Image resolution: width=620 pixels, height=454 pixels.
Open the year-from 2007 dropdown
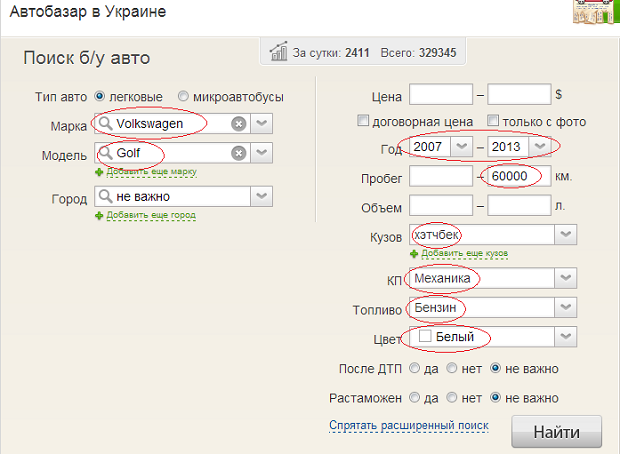[x=461, y=147]
